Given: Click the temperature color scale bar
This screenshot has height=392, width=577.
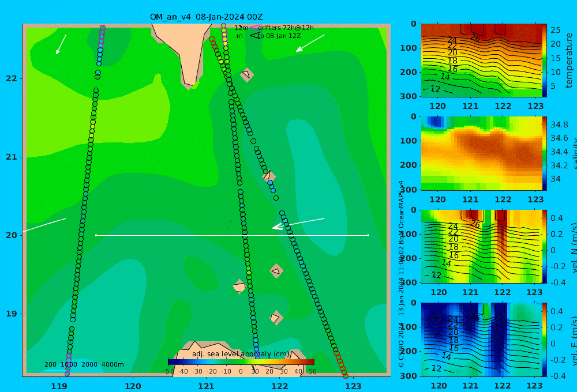Looking at the screenshot, I should click(x=545, y=61).
